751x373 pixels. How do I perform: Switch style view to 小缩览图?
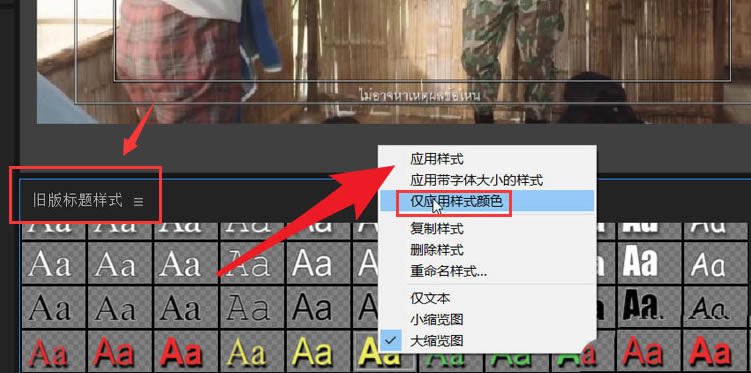(x=437, y=319)
